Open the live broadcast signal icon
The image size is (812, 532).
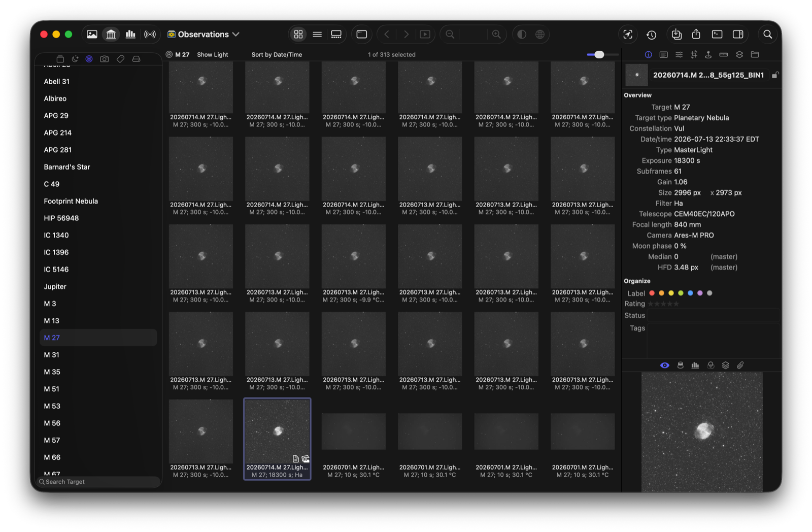point(150,35)
